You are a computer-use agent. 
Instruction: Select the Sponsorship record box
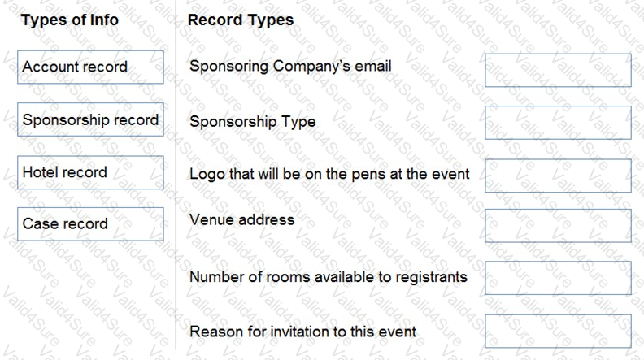pyautogui.click(x=90, y=119)
